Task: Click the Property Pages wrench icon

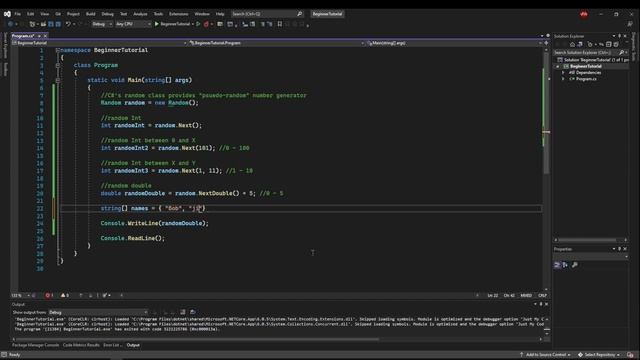Action: [575, 265]
